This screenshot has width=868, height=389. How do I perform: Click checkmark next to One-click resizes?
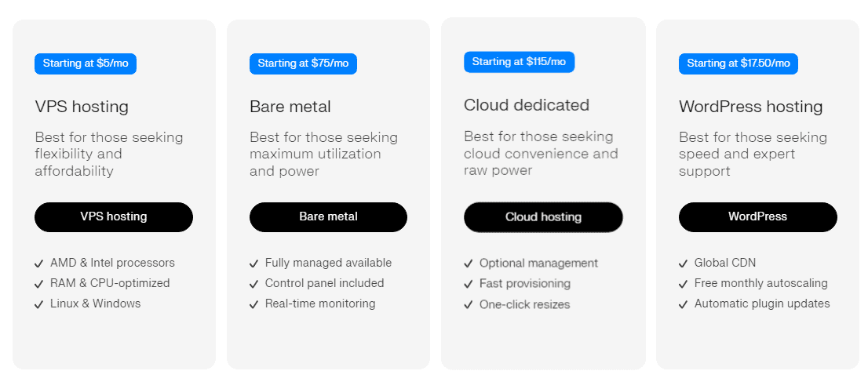[469, 305]
